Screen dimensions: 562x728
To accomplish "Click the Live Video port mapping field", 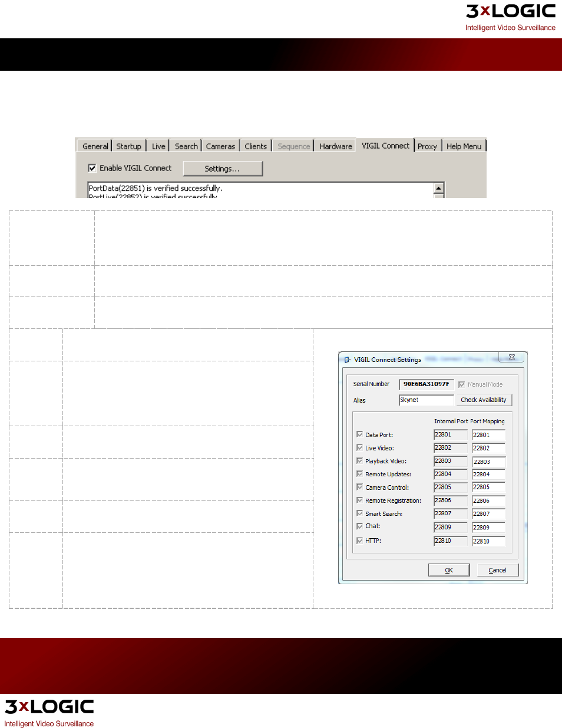I will pyautogui.click(x=488, y=448).
